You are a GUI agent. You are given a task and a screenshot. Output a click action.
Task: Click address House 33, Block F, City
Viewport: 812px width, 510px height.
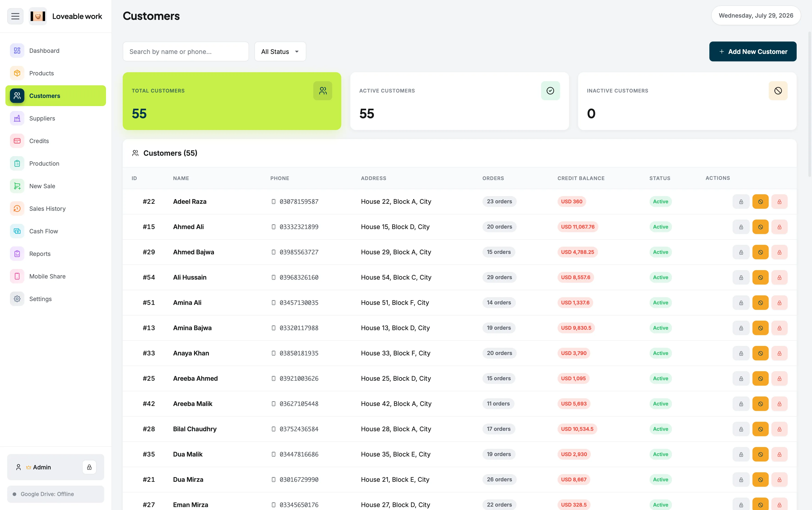[x=395, y=353]
